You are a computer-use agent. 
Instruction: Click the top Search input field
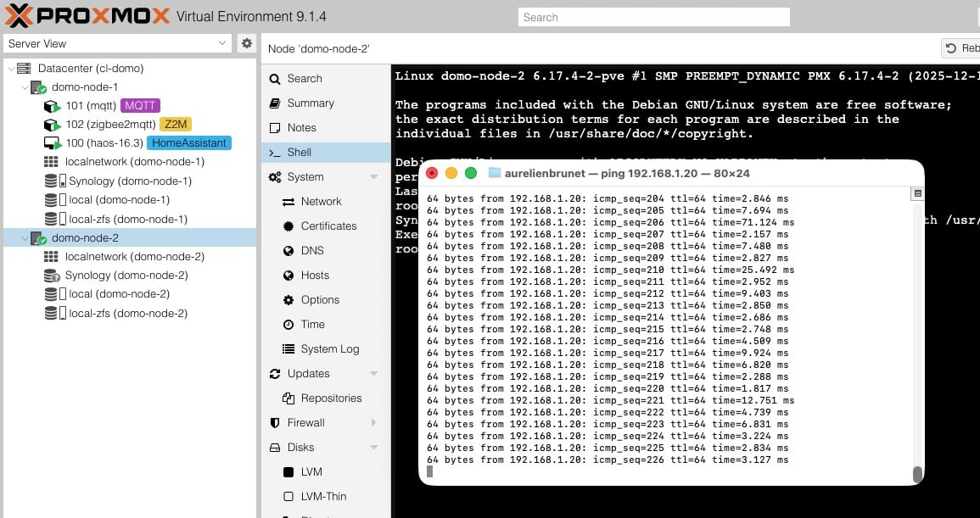(653, 17)
